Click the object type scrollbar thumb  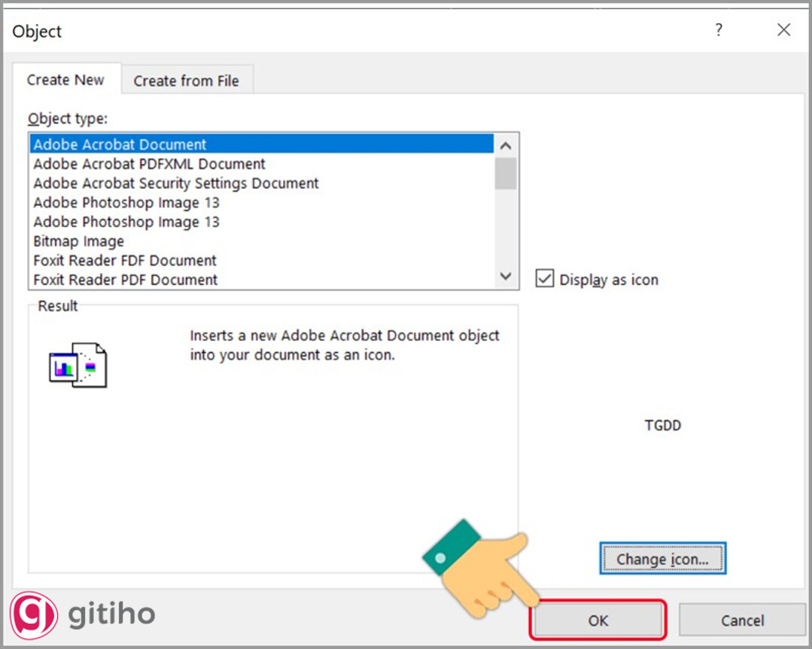506,174
